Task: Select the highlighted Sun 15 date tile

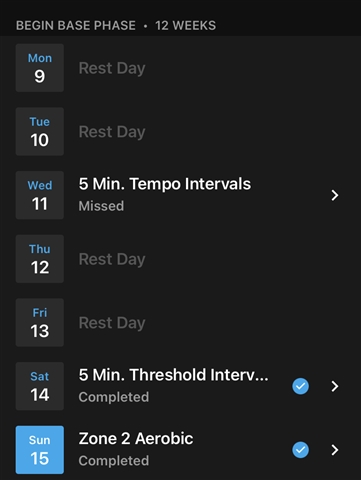Action: point(40,450)
